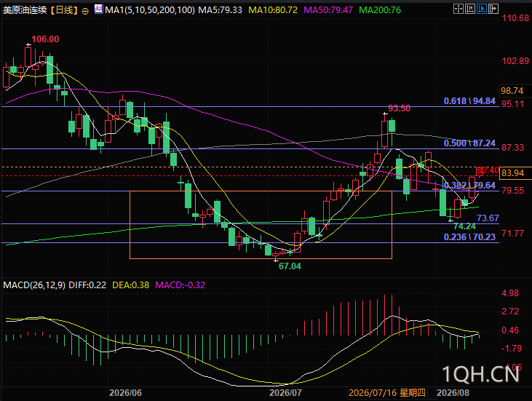The image size is (532, 401).
Task: Click the 67.04 low price annotation
Action: [290, 266]
